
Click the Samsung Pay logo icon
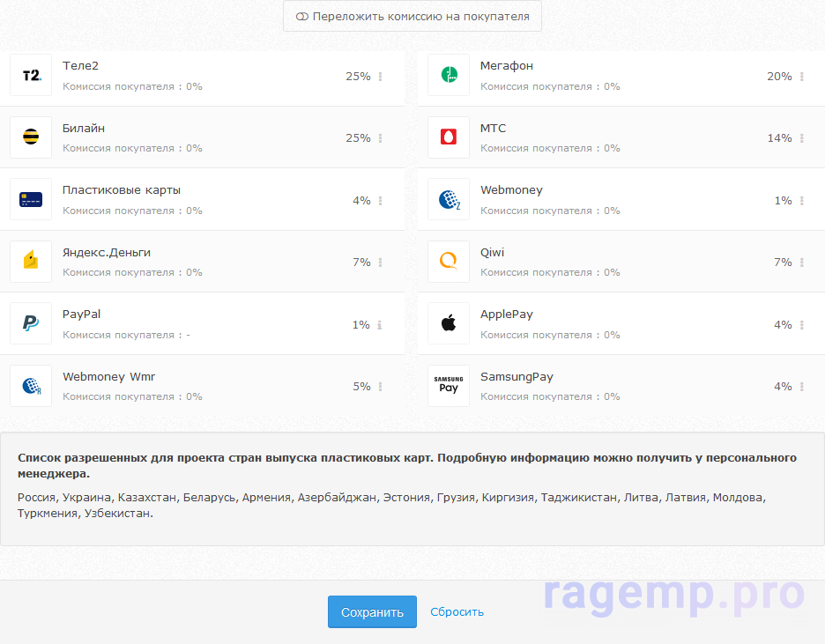pyautogui.click(x=449, y=386)
